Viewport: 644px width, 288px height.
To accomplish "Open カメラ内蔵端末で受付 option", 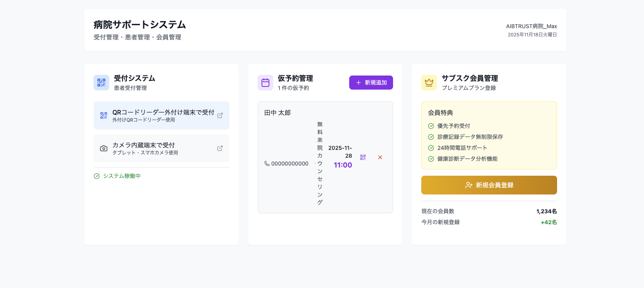I will click(x=161, y=148).
